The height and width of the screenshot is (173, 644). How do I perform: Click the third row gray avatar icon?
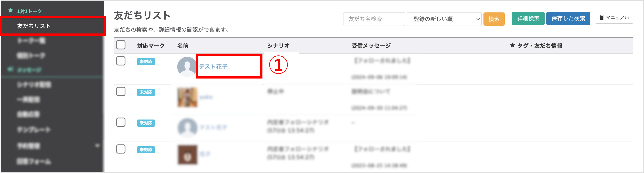[187, 128]
